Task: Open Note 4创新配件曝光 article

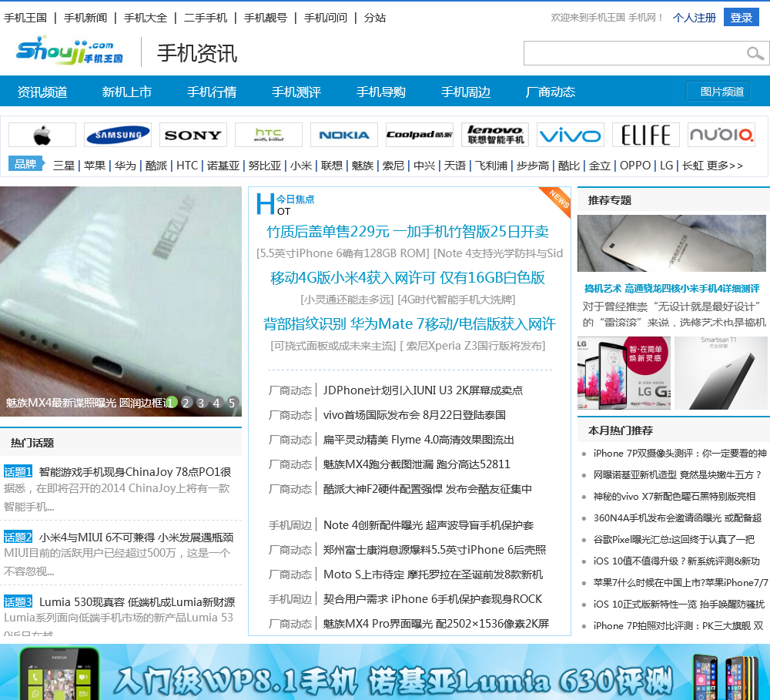Action: 428,525
